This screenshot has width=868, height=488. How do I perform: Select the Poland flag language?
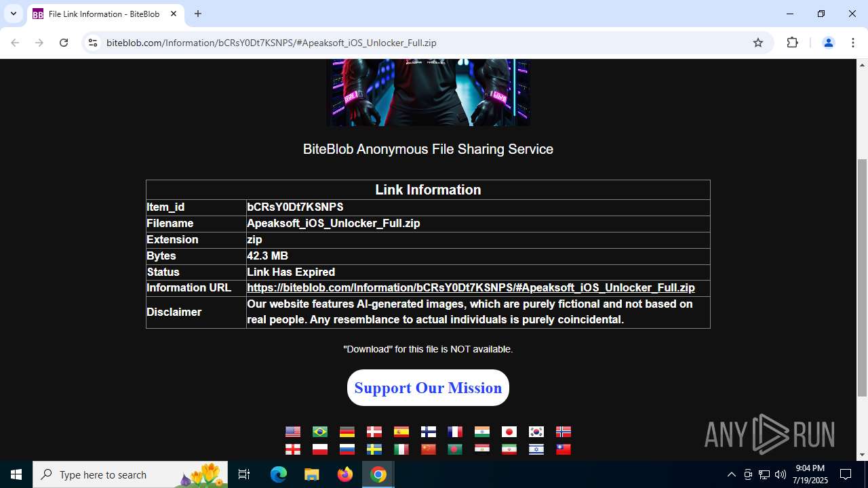[x=320, y=449]
